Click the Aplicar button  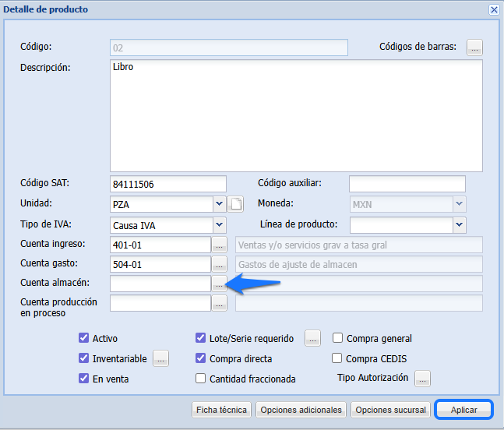click(x=463, y=410)
